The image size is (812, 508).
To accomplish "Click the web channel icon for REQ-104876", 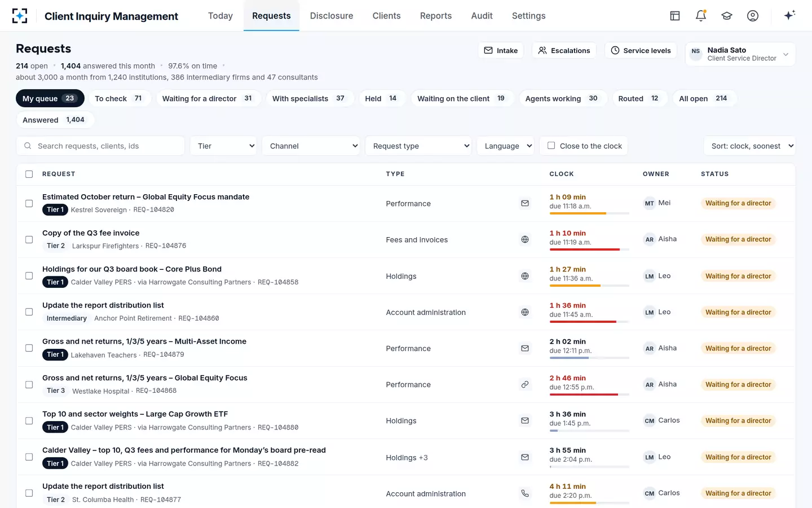I will 525,239.
